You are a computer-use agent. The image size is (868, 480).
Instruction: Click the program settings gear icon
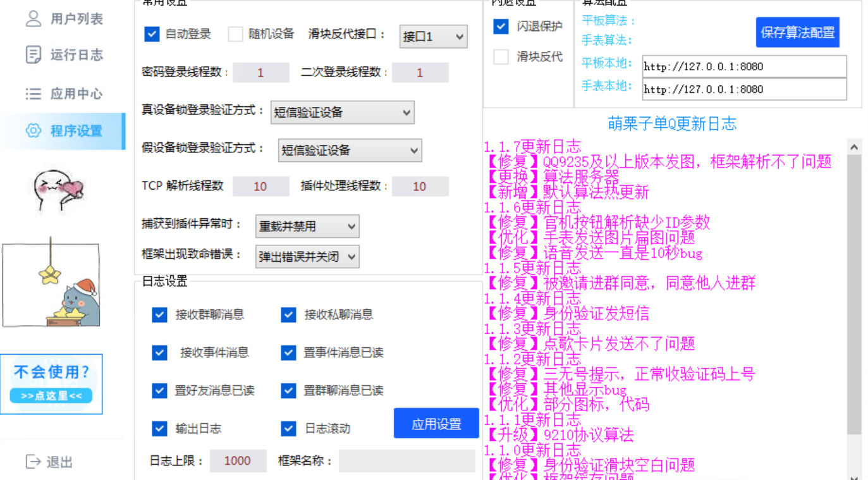34,131
